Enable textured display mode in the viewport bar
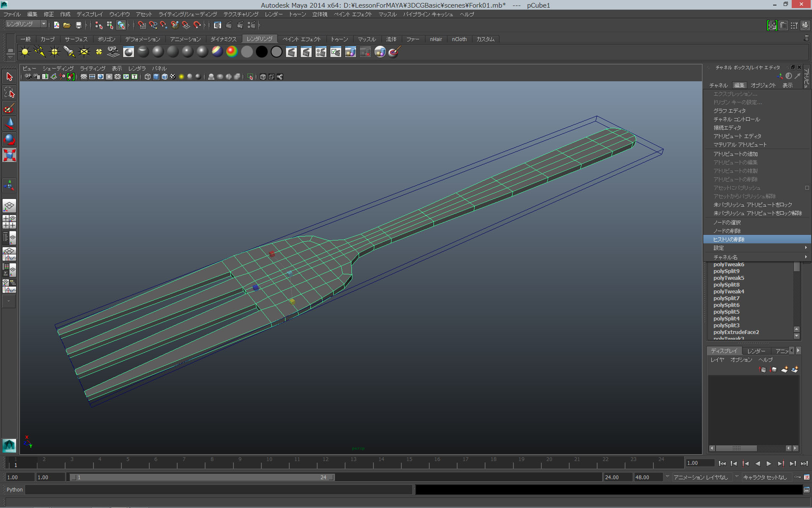The width and height of the screenshot is (812, 508). tap(172, 77)
